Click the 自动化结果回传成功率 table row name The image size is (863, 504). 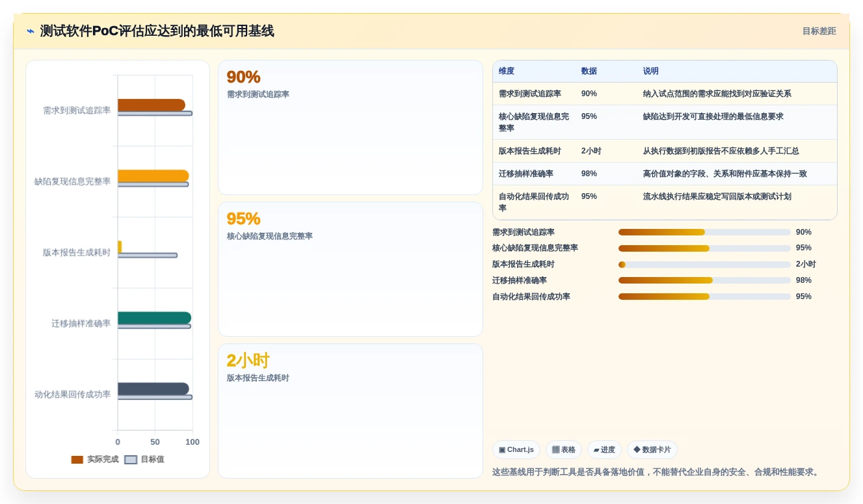[x=534, y=202]
